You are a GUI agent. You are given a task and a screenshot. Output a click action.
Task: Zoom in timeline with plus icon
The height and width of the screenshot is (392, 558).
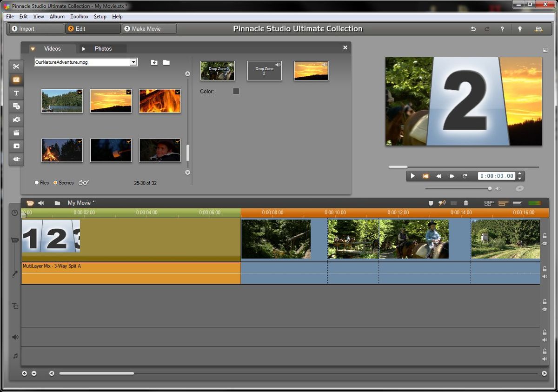tap(25, 373)
